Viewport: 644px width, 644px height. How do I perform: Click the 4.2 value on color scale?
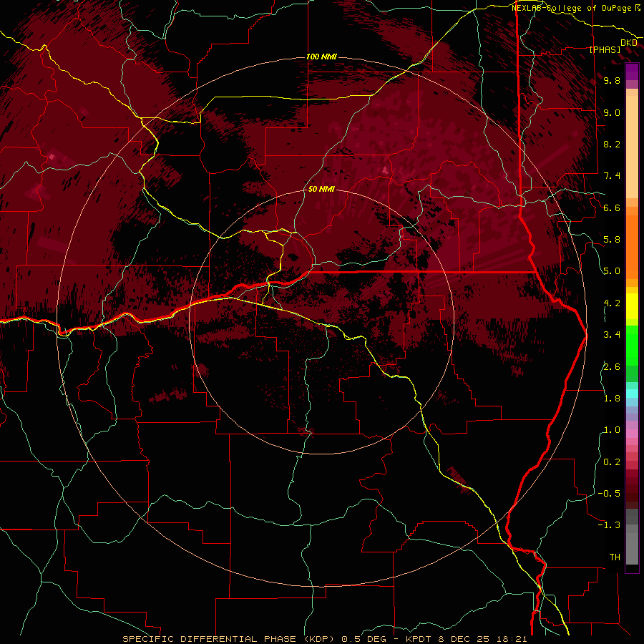(612, 303)
